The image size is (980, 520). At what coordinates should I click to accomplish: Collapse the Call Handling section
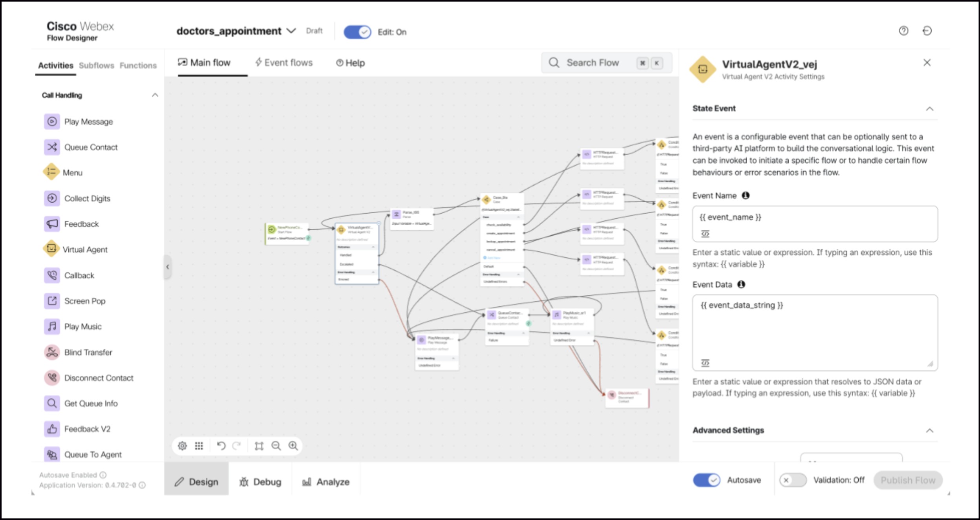point(155,95)
